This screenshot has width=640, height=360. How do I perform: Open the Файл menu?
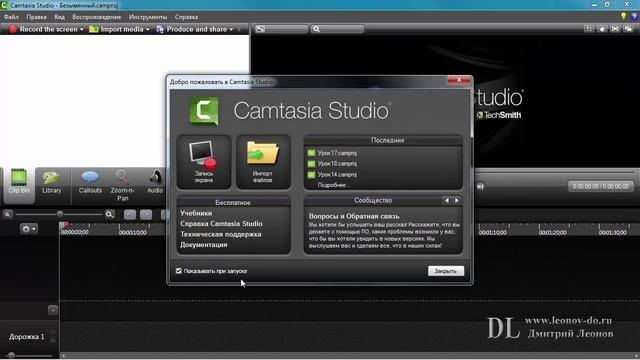[11, 17]
